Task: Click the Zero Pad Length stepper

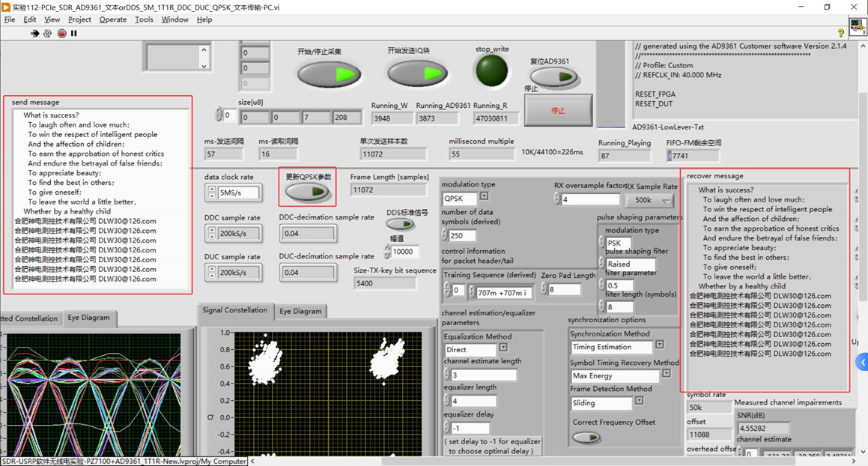Action: click(544, 288)
